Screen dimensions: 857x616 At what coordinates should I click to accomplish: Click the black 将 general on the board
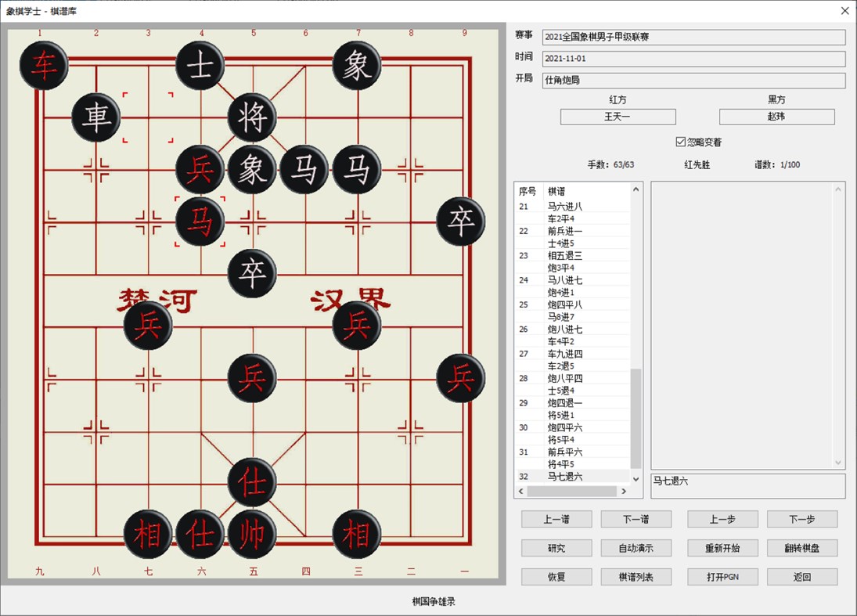[252, 117]
